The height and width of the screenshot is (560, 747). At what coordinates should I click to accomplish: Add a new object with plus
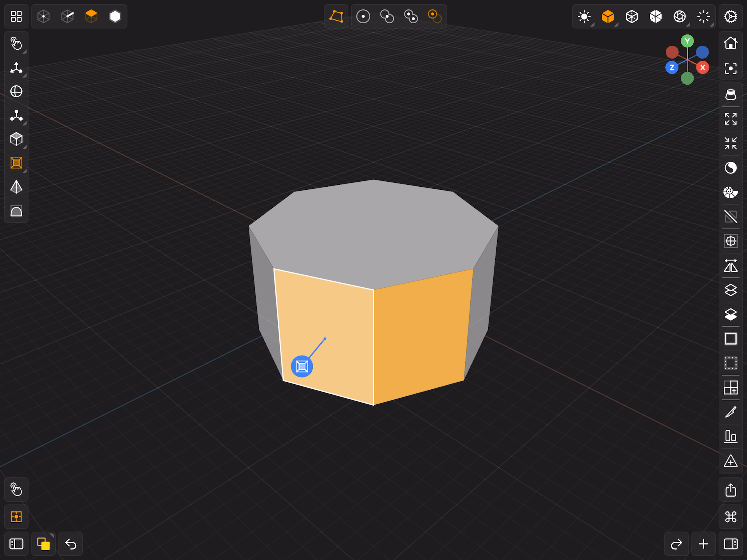coord(703,544)
